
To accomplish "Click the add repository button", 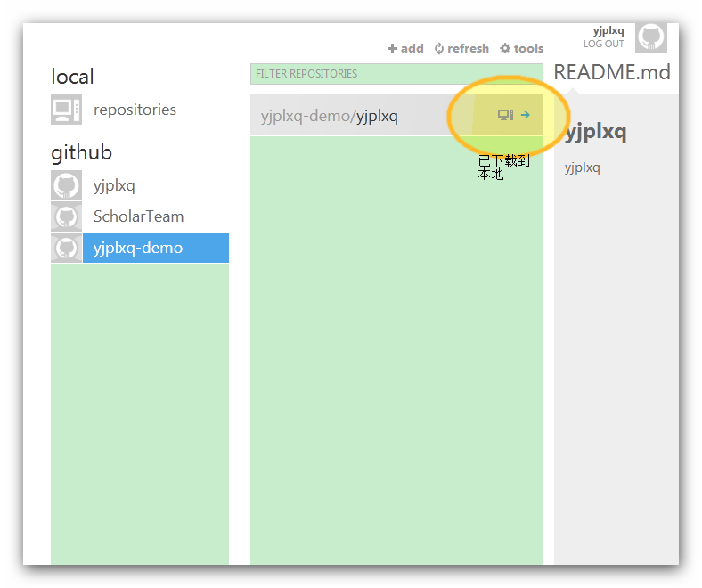I will pyautogui.click(x=405, y=48).
